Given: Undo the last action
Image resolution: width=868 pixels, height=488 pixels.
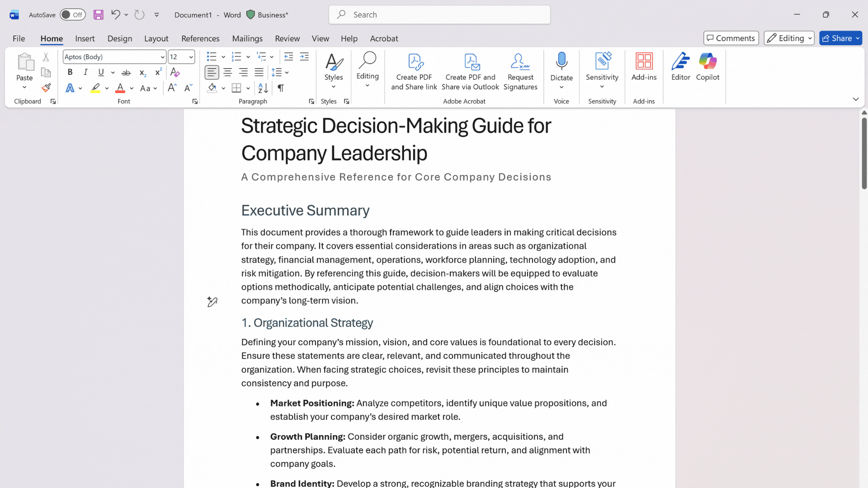Looking at the screenshot, I should click(x=115, y=14).
